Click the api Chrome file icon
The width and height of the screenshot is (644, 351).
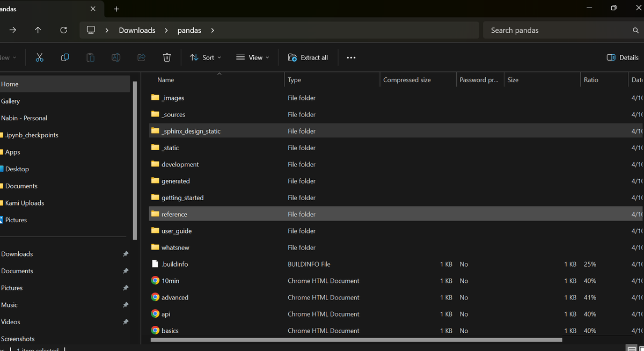[x=155, y=314]
